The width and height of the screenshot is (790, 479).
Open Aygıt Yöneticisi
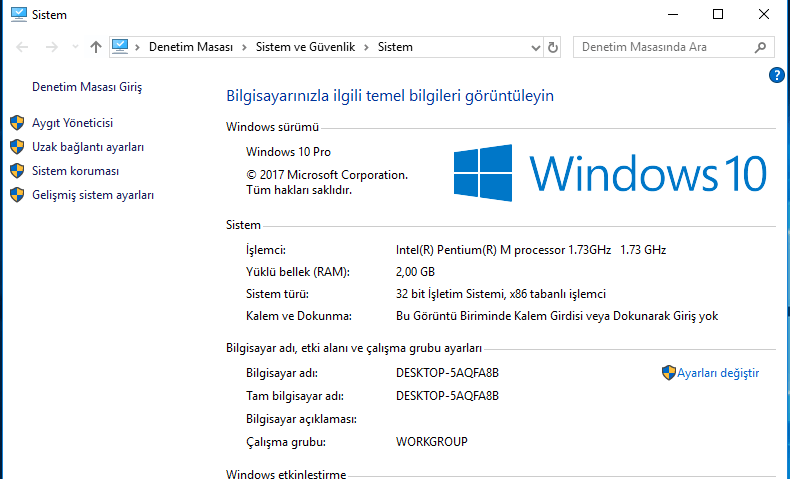(73, 123)
